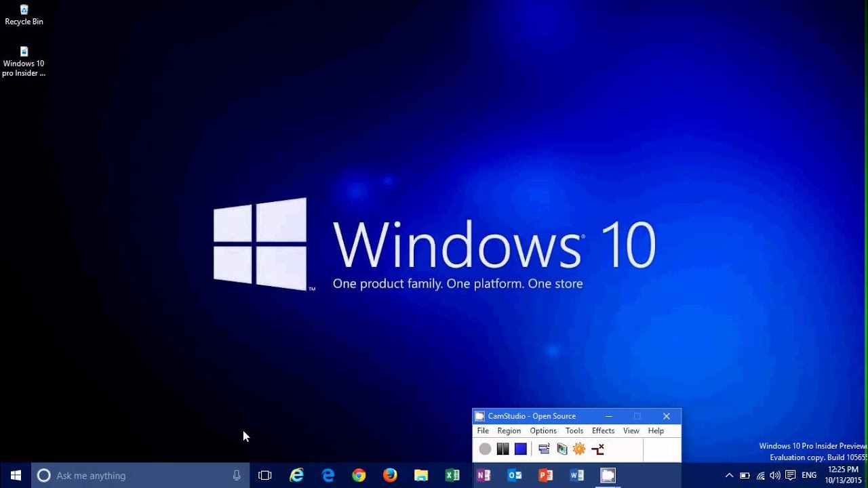Click the ENG language indicator
Image resolution: width=868 pixels, height=488 pixels.
coord(809,475)
